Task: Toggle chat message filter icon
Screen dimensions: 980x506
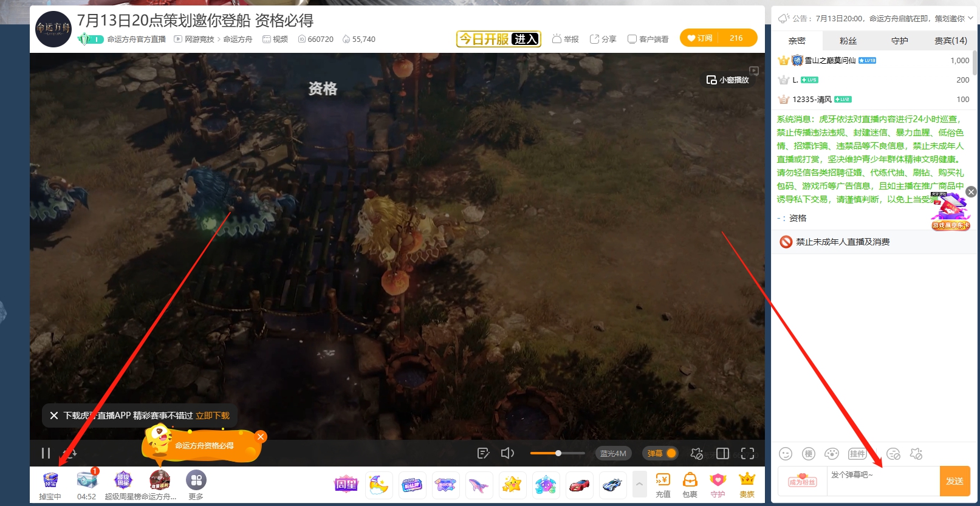Action: pos(893,454)
